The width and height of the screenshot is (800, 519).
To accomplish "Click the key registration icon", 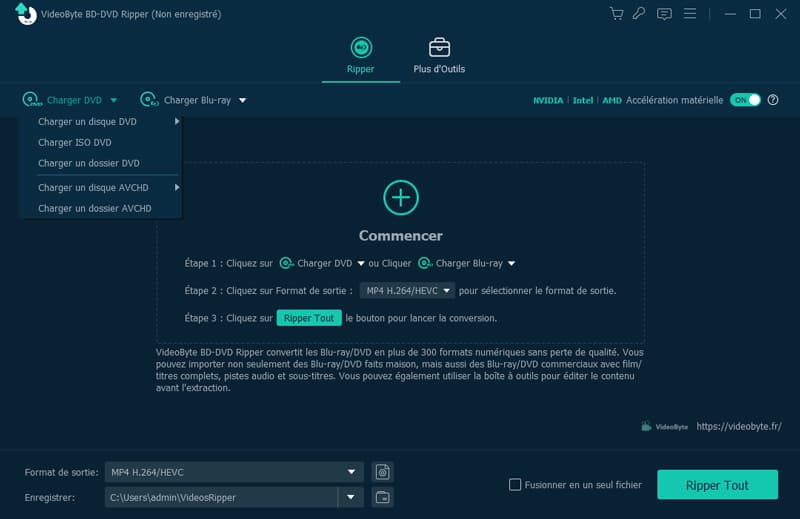I will pyautogui.click(x=639, y=14).
